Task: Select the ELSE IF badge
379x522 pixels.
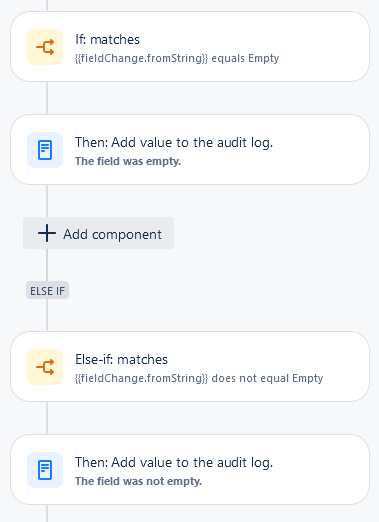Action: tap(47, 290)
